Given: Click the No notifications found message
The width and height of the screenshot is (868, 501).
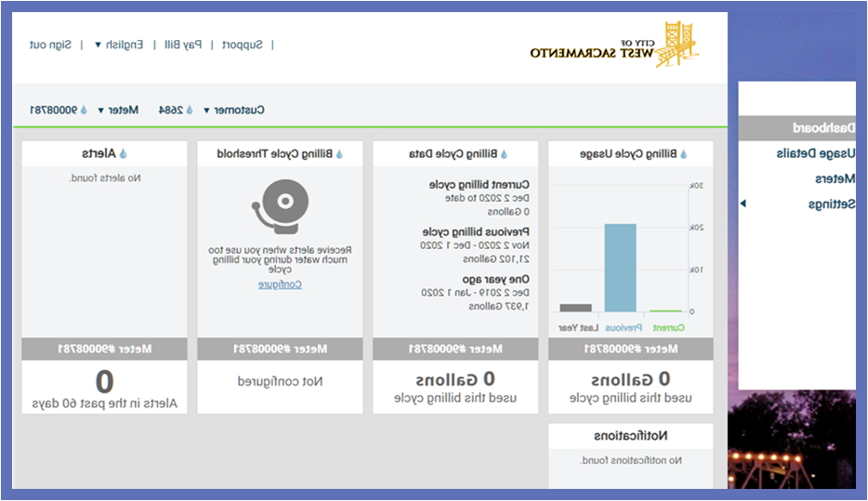Looking at the screenshot, I should pos(631,461).
